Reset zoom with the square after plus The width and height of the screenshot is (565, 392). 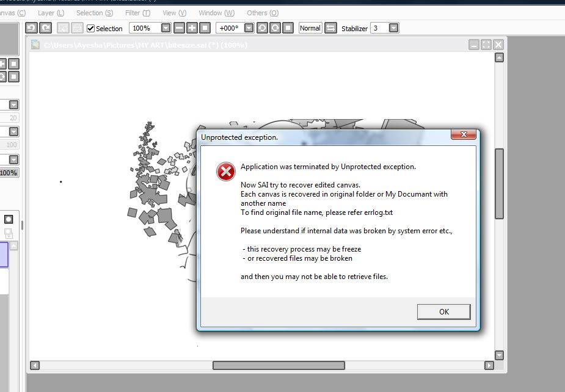(x=205, y=28)
